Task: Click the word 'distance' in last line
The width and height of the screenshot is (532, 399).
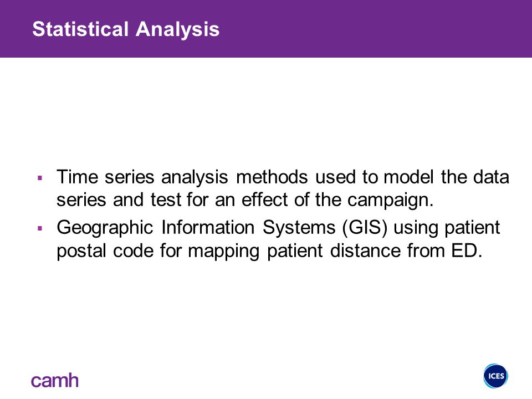Action: 365,250
